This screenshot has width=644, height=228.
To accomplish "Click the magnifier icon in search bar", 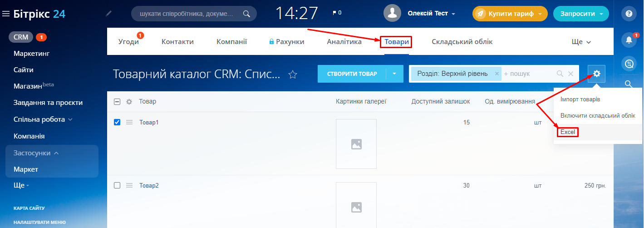I will (x=246, y=14).
